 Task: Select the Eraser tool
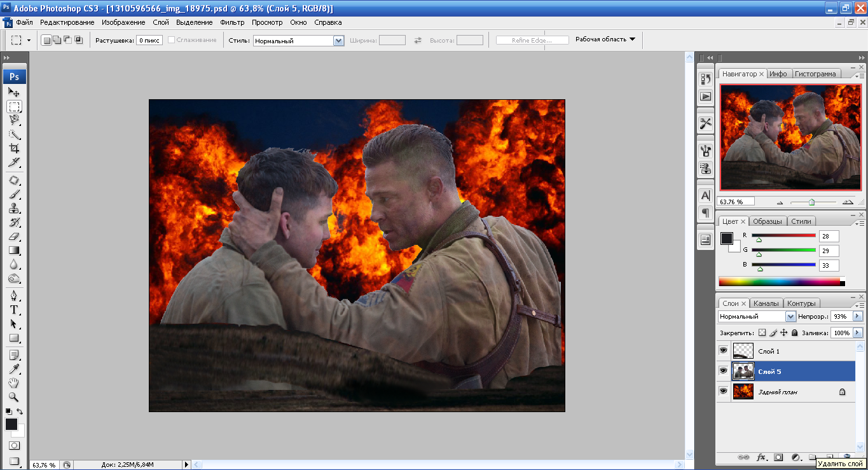[14, 237]
